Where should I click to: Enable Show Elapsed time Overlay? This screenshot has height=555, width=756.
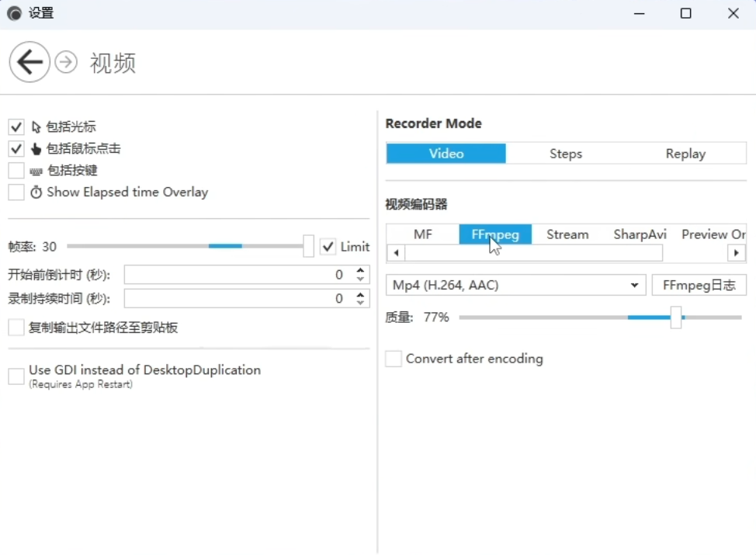(16, 192)
